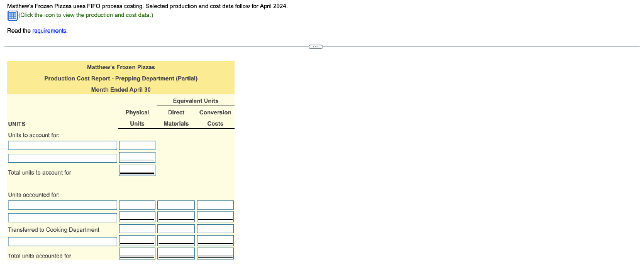644x267 pixels.
Task: Click first-row Direct Materials field under Units accounted for
Action: click(176, 205)
